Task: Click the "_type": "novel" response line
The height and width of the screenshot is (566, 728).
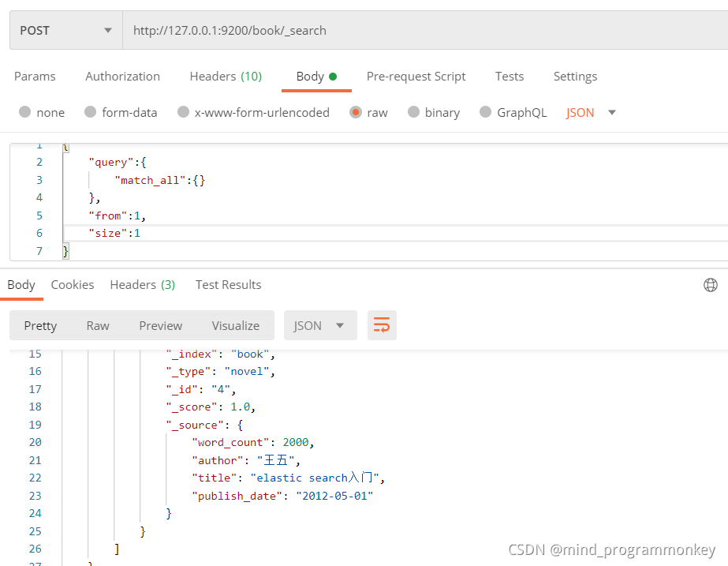Action: [x=221, y=371]
